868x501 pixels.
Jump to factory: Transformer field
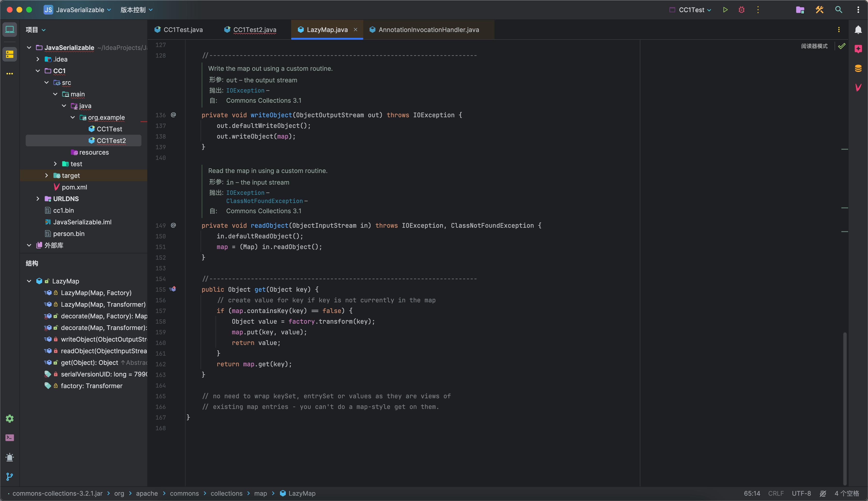point(92,386)
